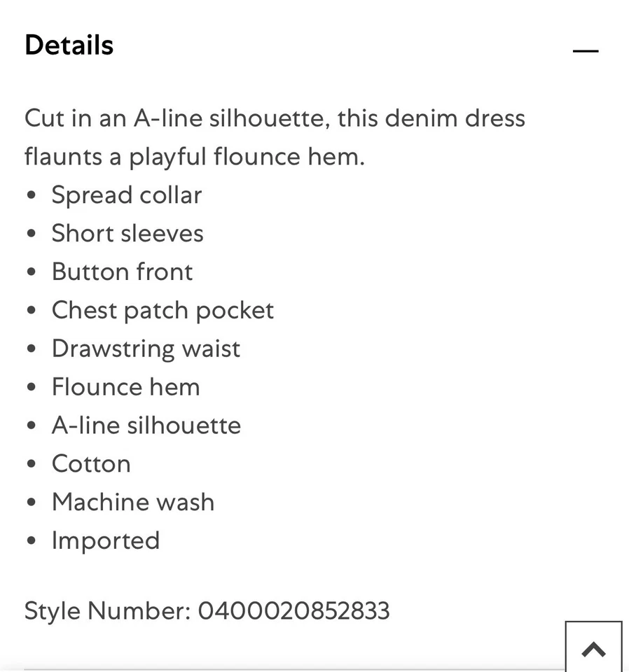Click the words 'Style Number:' label
This screenshot has height=672, width=629.
[x=107, y=610]
